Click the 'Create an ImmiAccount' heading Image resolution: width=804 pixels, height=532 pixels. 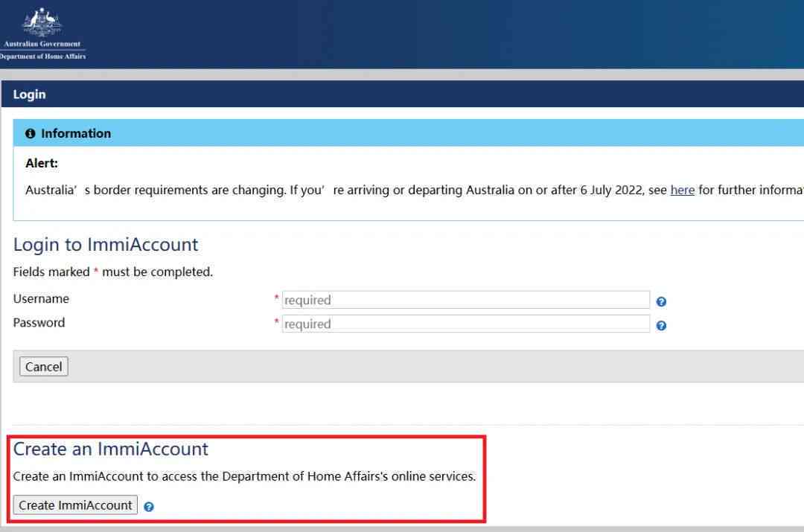[x=111, y=449]
